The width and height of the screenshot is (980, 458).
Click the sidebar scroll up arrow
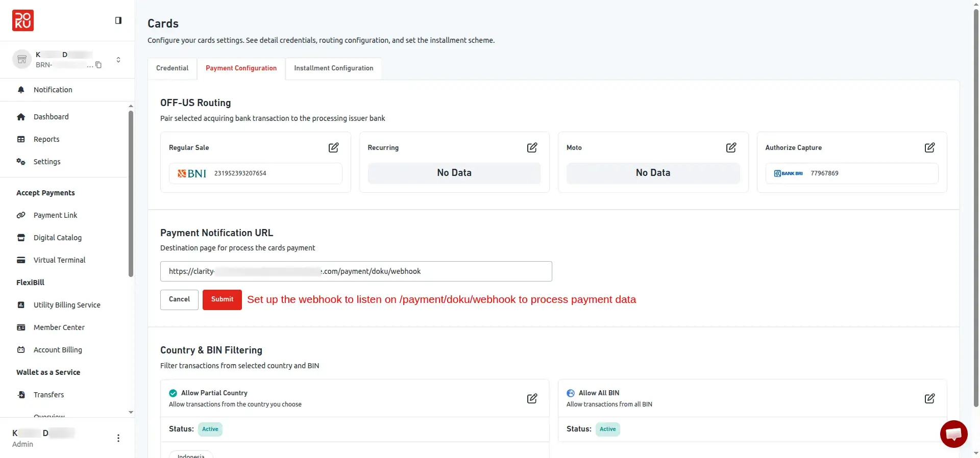(x=131, y=106)
